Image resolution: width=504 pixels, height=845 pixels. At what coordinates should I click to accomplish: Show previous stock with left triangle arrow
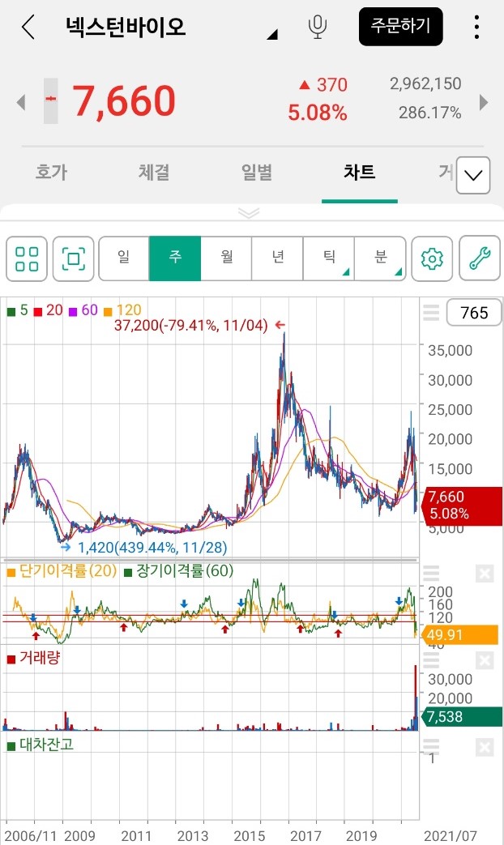[21, 102]
